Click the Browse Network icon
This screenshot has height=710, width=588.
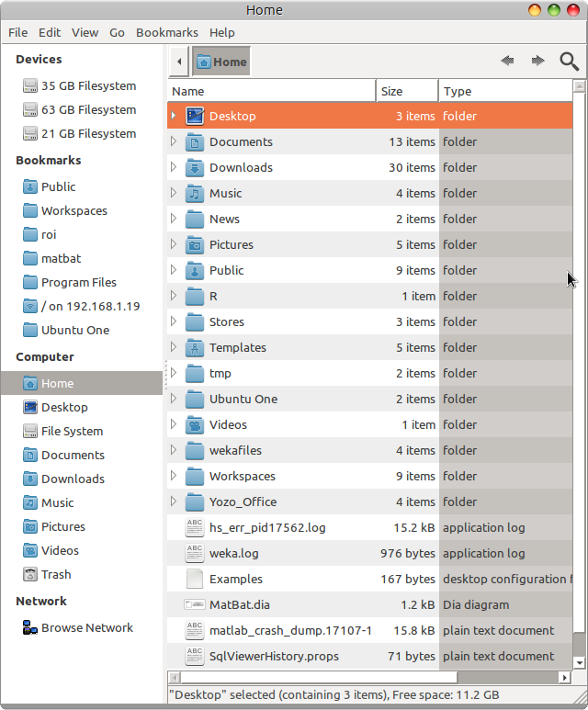pyautogui.click(x=30, y=627)
